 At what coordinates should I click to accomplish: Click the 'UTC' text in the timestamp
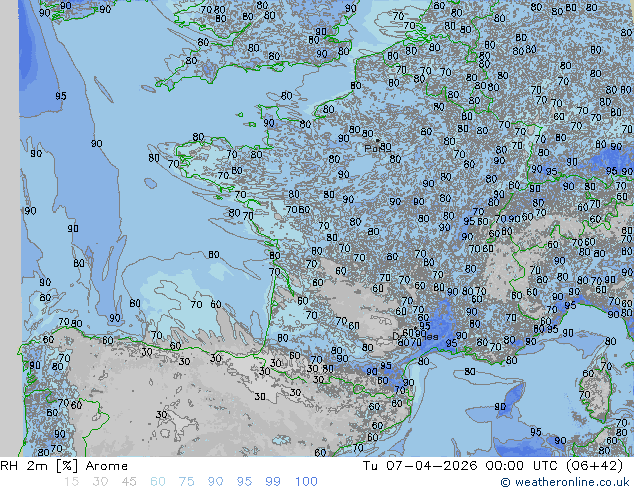point(556,466)
